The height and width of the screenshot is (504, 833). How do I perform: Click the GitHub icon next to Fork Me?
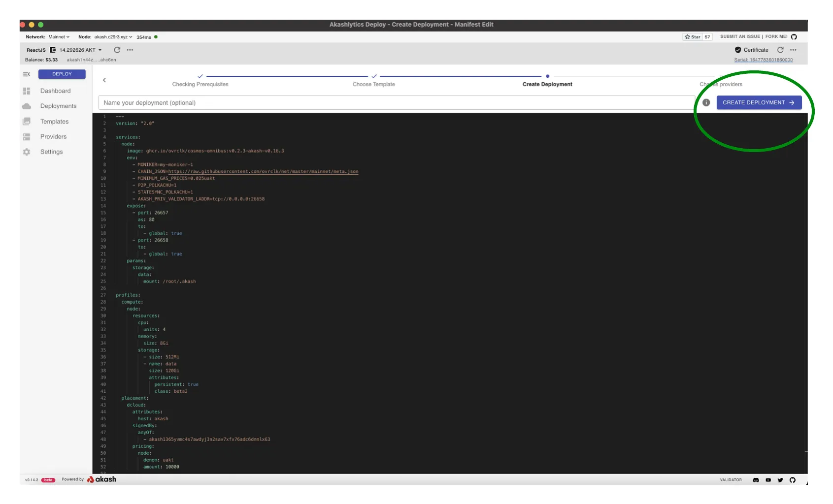[x=794, y=37]
